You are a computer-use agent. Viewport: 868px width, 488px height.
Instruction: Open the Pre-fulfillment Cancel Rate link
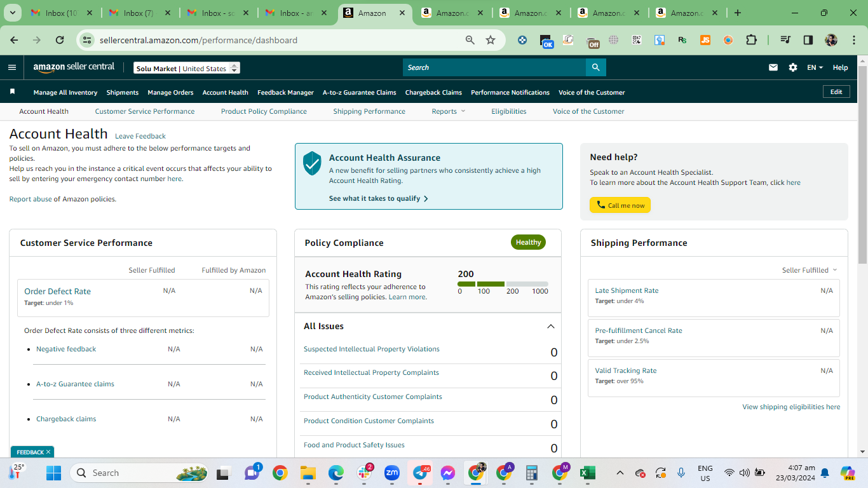click(639, 330)
